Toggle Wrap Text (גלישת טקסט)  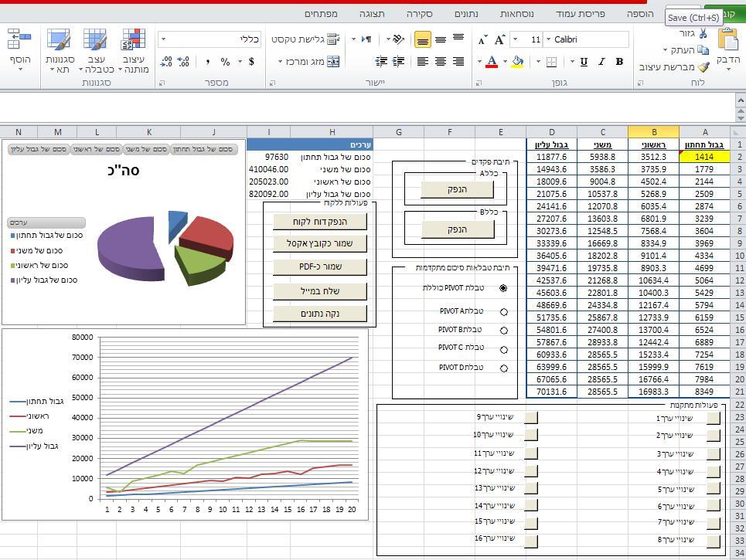tap(305, 39)
